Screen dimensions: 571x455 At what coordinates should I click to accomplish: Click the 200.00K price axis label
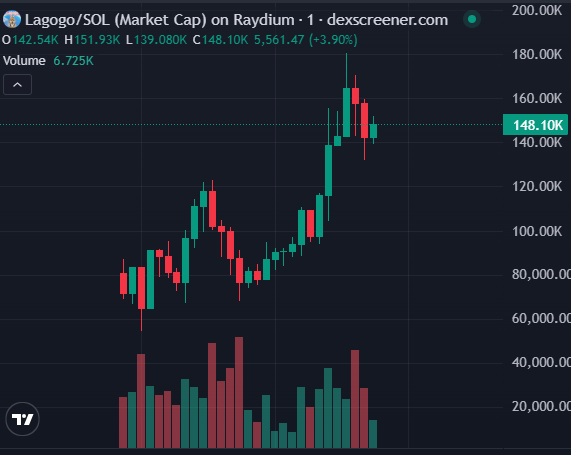(x=537, y=10)
